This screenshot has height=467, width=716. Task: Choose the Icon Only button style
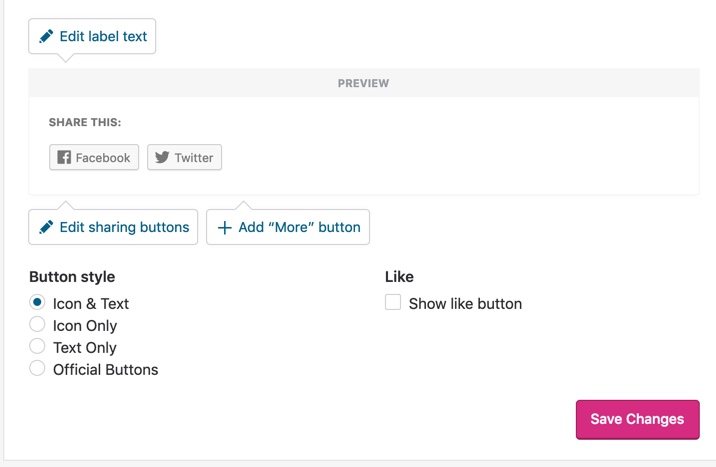pos(37,324)
